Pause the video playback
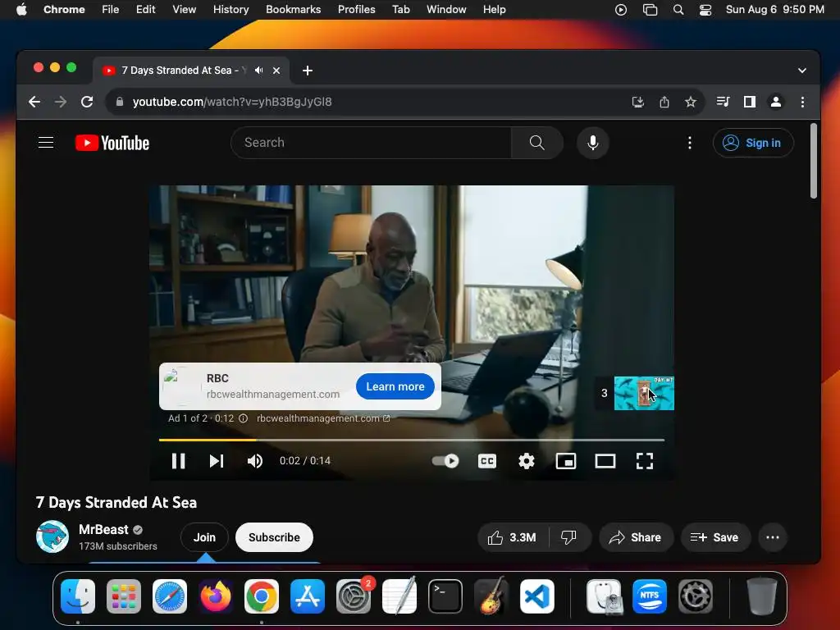This screenshot has width=840, height=630. pyautogui.click(x=178, y=461)
